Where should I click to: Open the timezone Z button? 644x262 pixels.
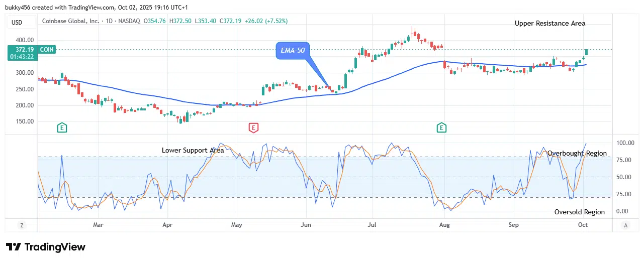point(22,225)
